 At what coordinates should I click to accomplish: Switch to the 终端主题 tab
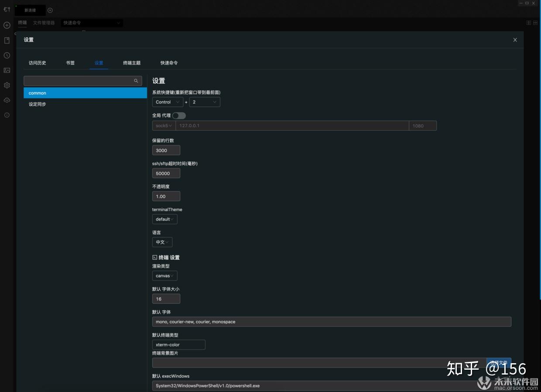132,63
